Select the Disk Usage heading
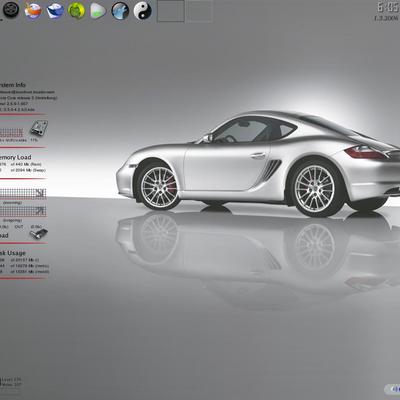 [13, 253]
